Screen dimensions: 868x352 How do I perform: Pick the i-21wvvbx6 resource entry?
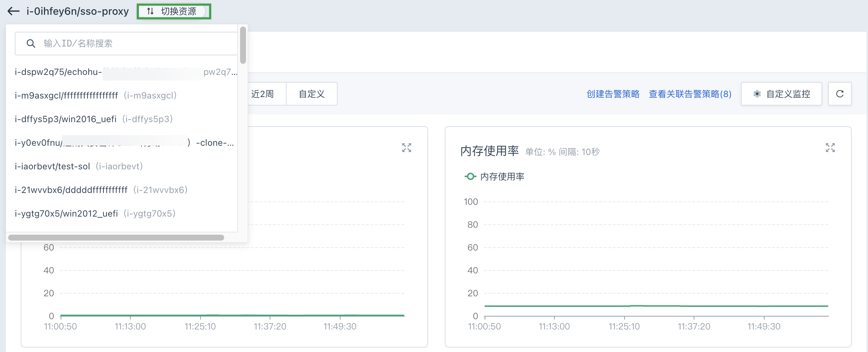[101, 190]
